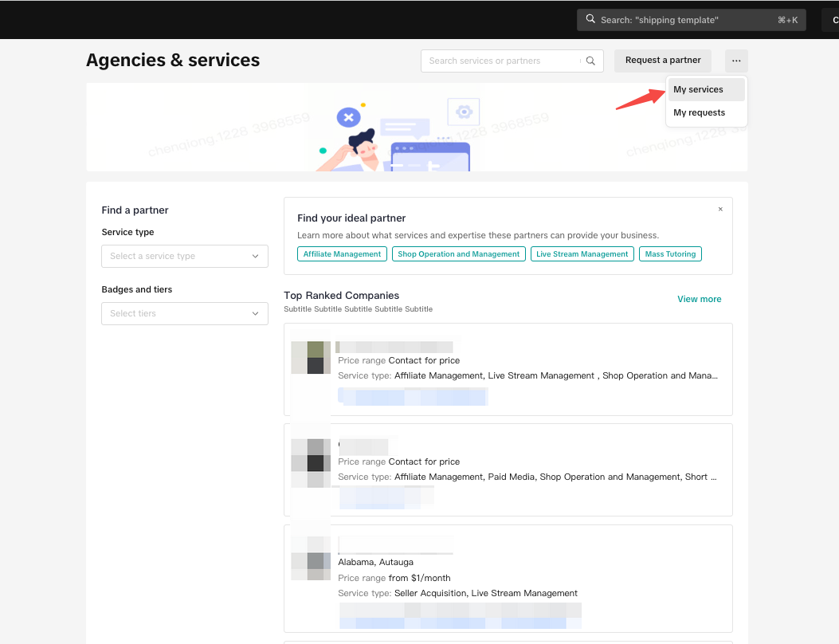The height and width of the screenshot is (644, 839).
Task: Expand the Select a service type dropdown
Action: click(185, 256)
